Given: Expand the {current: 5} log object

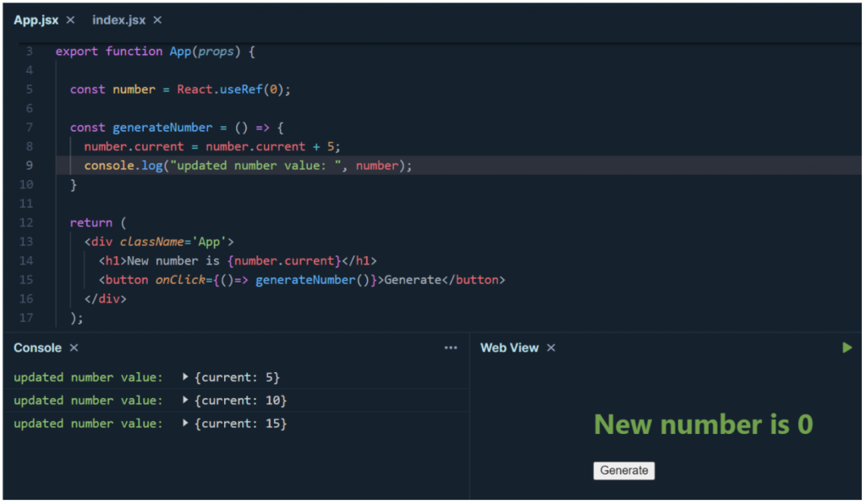Looking at the screenshot, I should (x=186, y=377).
